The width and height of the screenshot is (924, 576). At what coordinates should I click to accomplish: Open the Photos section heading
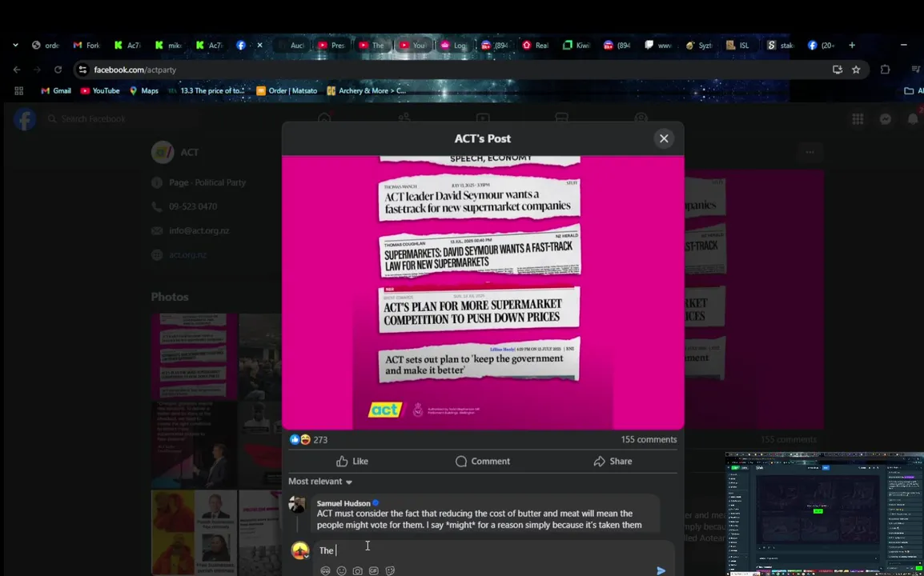[170, 297]
